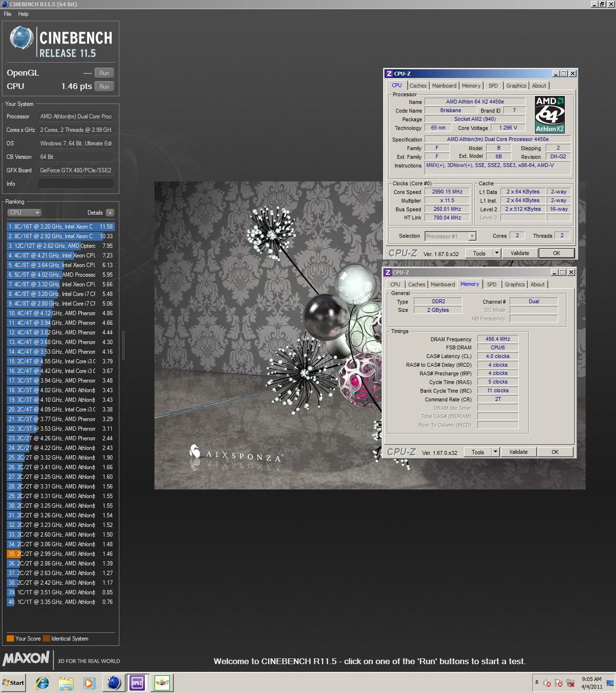Open the last taskbar application icon
This screenshot has width=616, height=693.
(162, 683)
